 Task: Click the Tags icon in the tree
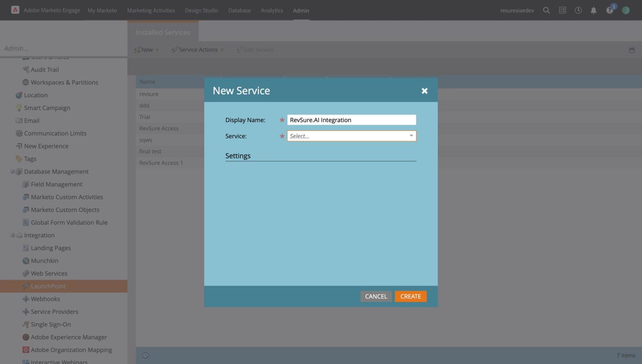pyautogui.click(x=19, y=159)
